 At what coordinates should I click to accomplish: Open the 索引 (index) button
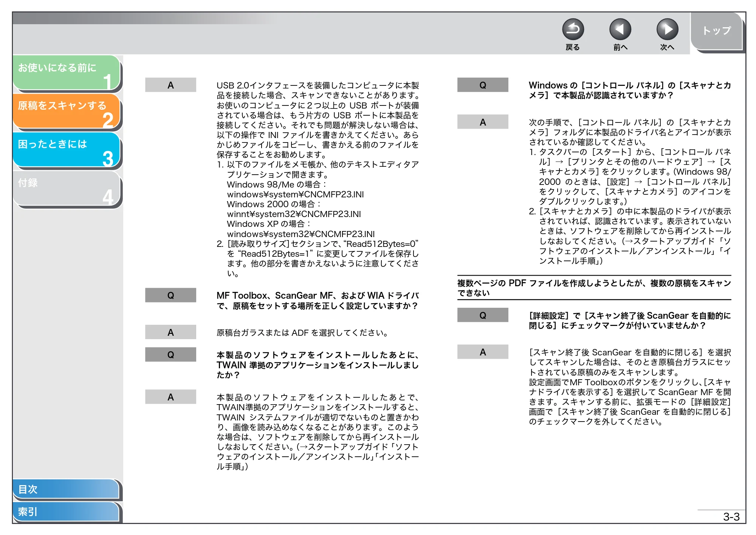[x=66, y=512]
